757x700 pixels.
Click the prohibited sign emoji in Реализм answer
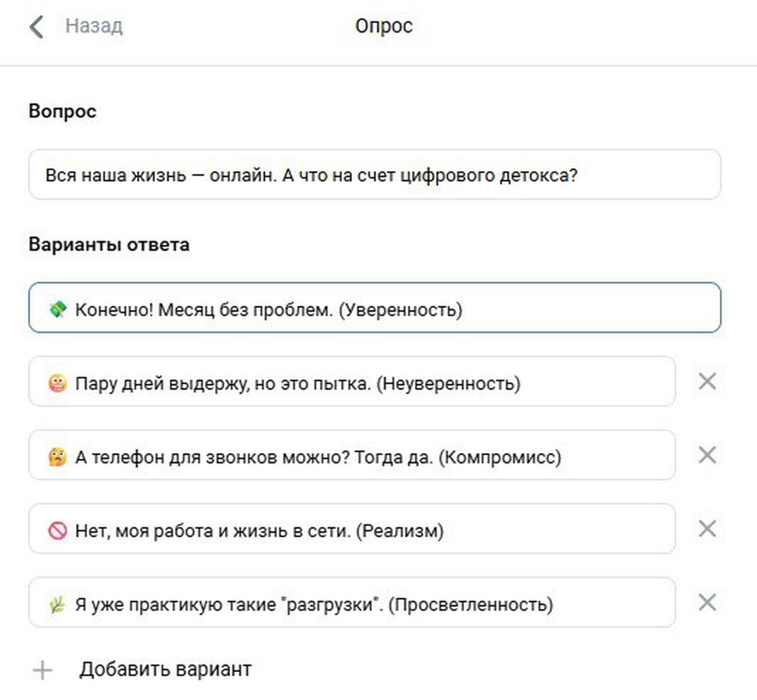click(x=58, y=530)
